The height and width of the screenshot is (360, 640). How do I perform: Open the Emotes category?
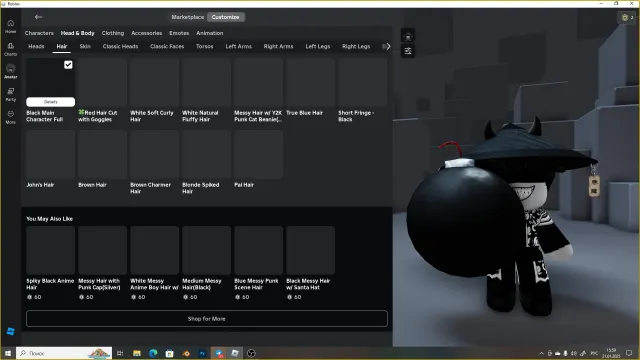coord(179,33)
